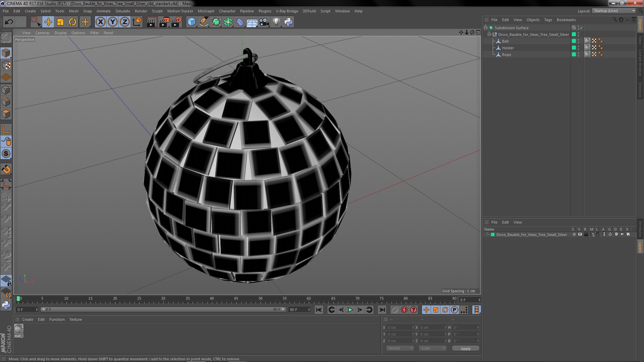Screen dimensions: 644x362
Task: Open the Layout Startup dropdown
Action: (614, 11)
